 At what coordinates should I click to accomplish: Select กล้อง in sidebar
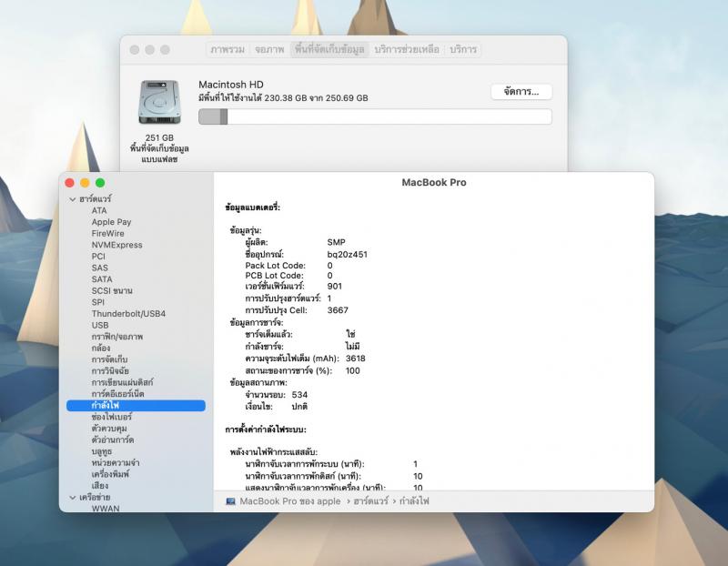pyautogui.click(x=101, y=349)
